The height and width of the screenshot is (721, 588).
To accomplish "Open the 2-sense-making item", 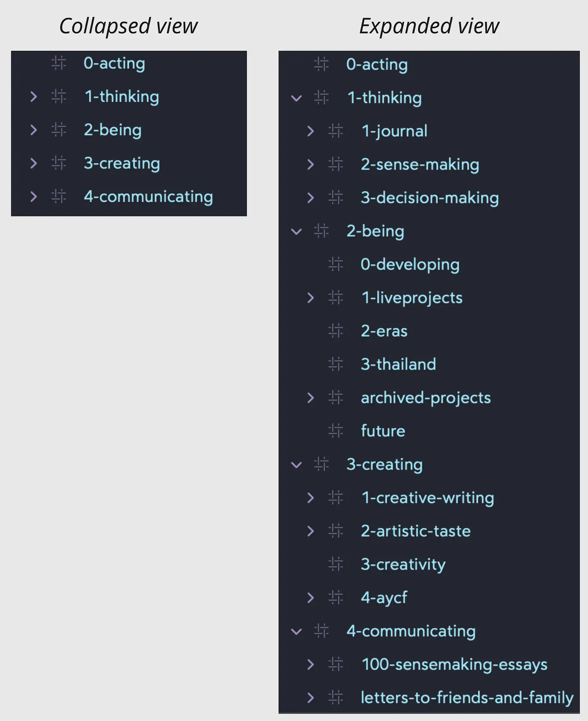I will [420, 164].
